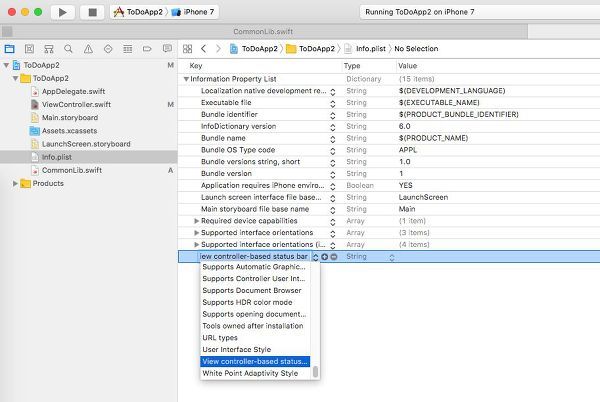This screenshot has height=402, width=600.
Task: Click the Value column header
Action: [x=408, y=66]
